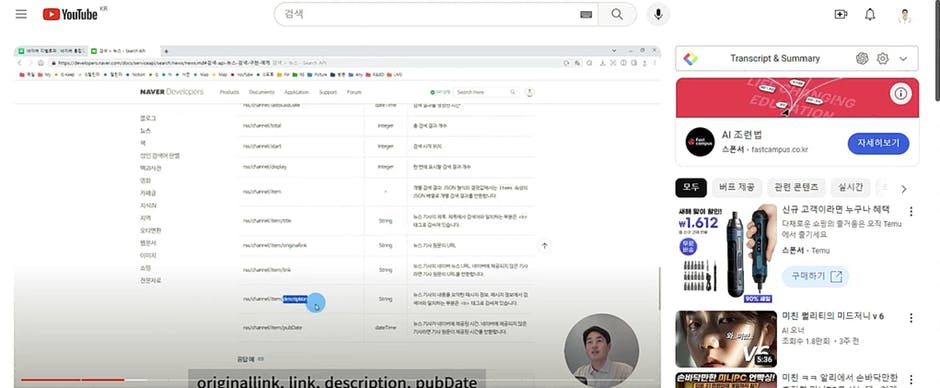940x388 pixels.
Task: Click the highlighted description field text
Action: pyautogui.click(x=294, y=299)
